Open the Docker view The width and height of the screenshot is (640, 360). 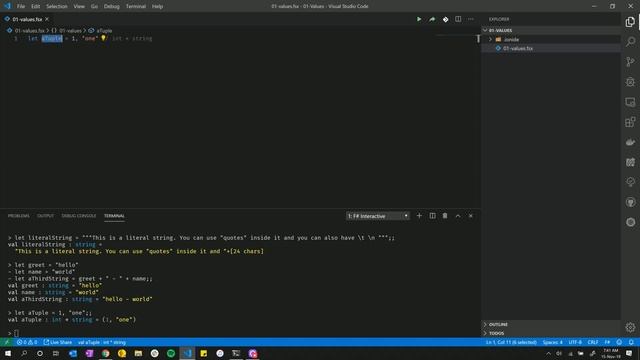[630, 142]
